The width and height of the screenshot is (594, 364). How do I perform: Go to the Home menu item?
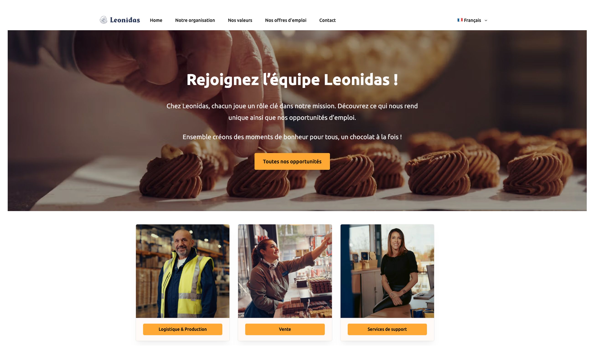pos(156,20)
